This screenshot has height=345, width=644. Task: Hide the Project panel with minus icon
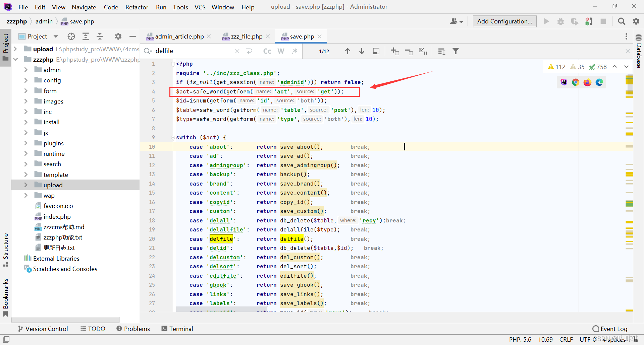pyautogui.click(x=132, y=36)
